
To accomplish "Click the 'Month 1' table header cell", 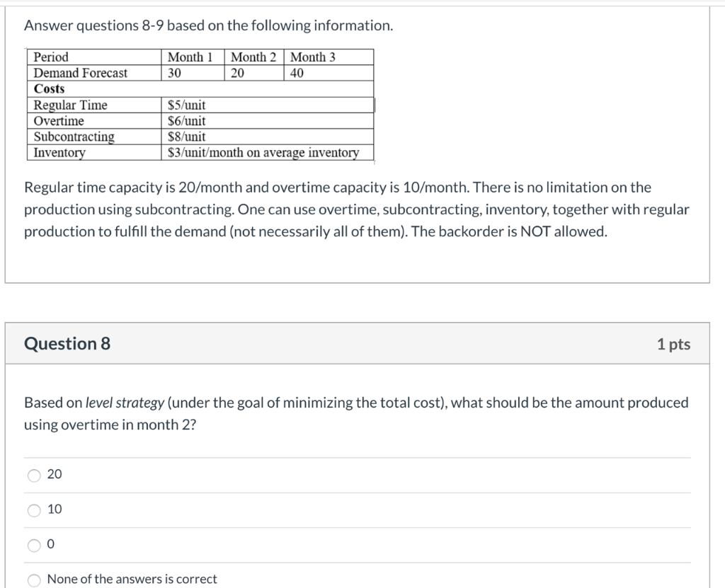I will click(x=188, y=57).
